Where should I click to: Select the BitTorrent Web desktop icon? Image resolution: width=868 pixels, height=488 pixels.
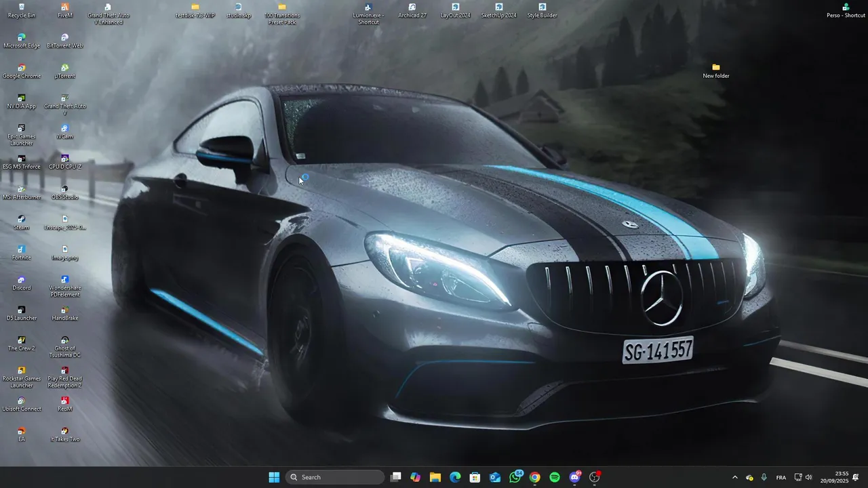[65, 41]
